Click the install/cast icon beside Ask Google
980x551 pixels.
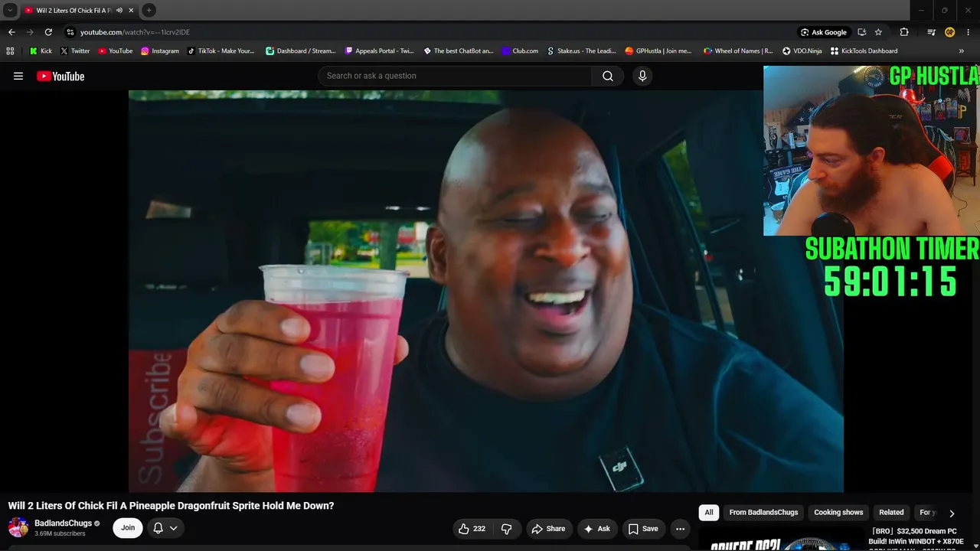[861, 32]
